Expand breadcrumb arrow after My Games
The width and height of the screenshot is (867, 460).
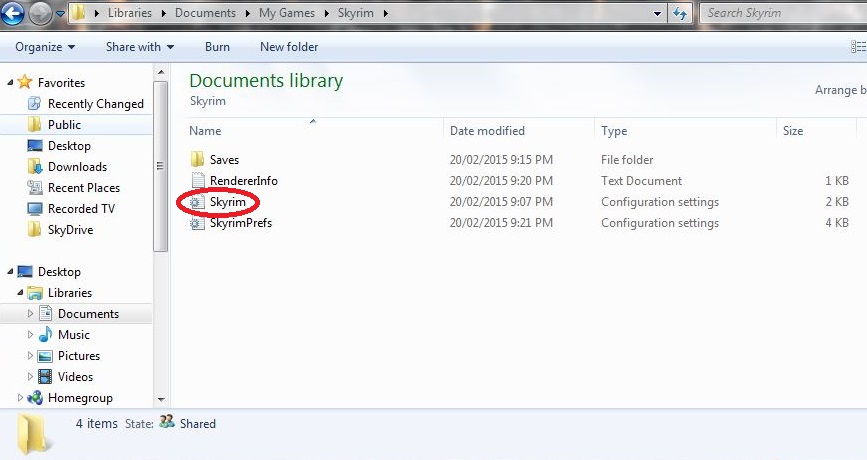point(326,13)
